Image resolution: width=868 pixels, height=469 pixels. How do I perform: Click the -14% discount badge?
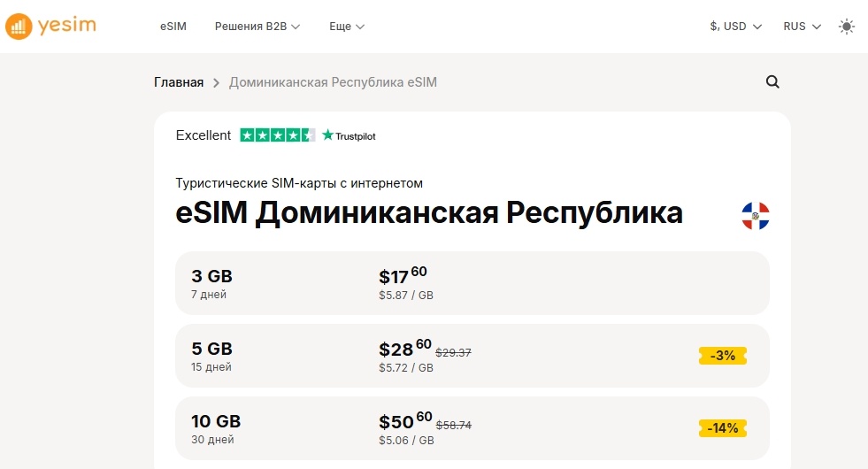[x=722, y=428]
